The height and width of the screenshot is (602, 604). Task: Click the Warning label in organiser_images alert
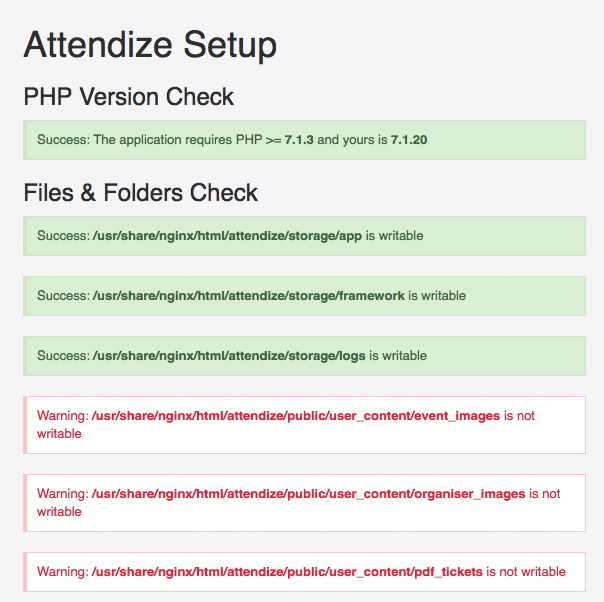62,494
